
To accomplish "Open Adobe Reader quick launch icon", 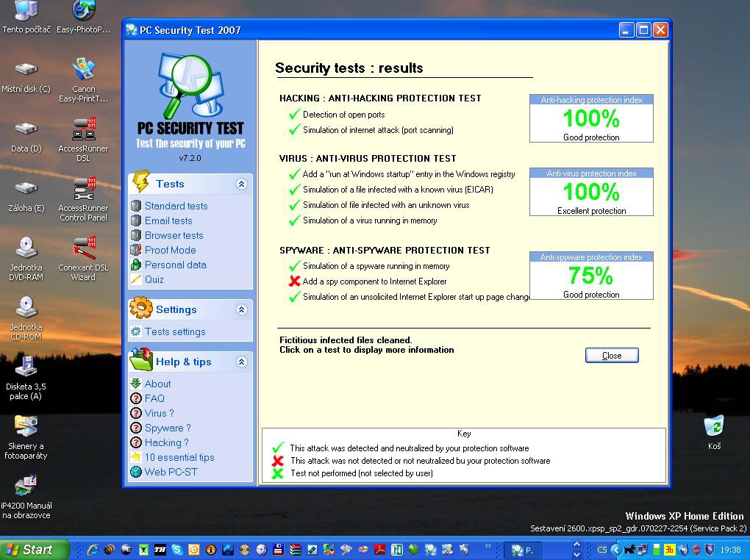I will [380, 550].
